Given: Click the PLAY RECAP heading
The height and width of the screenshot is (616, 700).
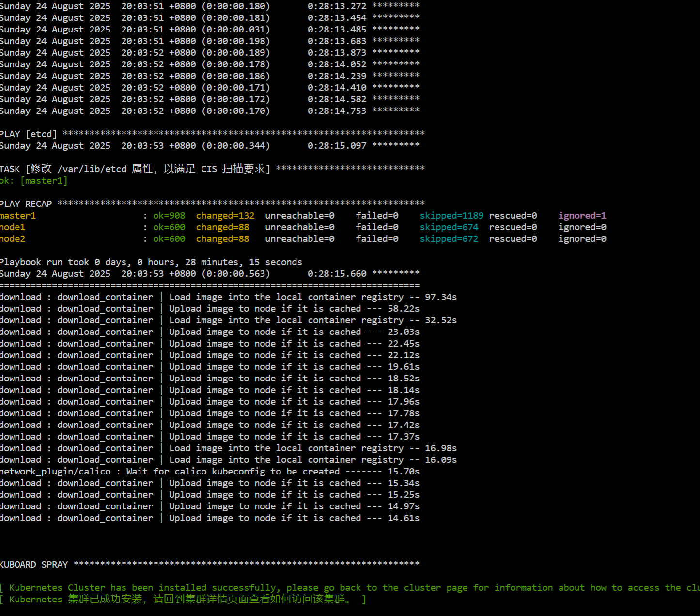Looking at the screenshot, I should pyautogui.click(x=26, y=204).
